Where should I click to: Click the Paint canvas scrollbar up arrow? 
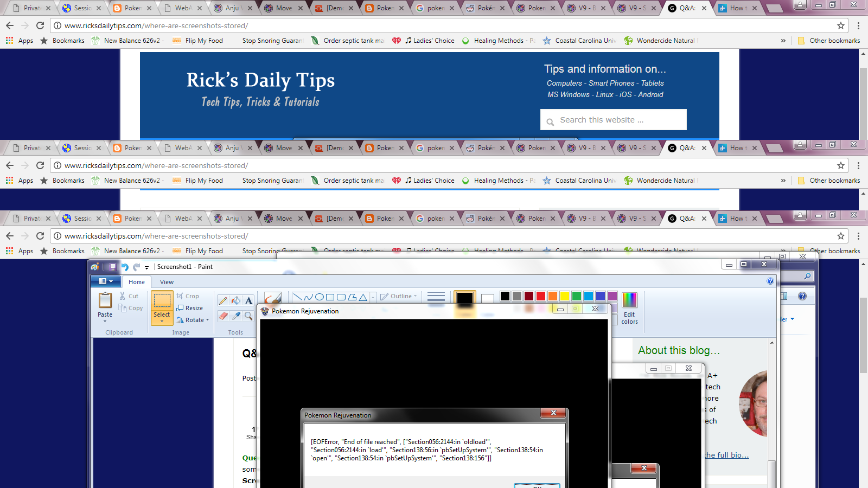click(771, 343)
